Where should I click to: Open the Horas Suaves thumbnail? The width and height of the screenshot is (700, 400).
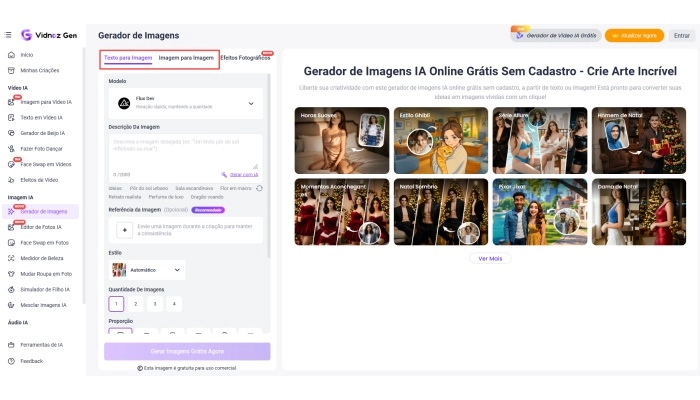pyautogui.click(x=342, y=140)
